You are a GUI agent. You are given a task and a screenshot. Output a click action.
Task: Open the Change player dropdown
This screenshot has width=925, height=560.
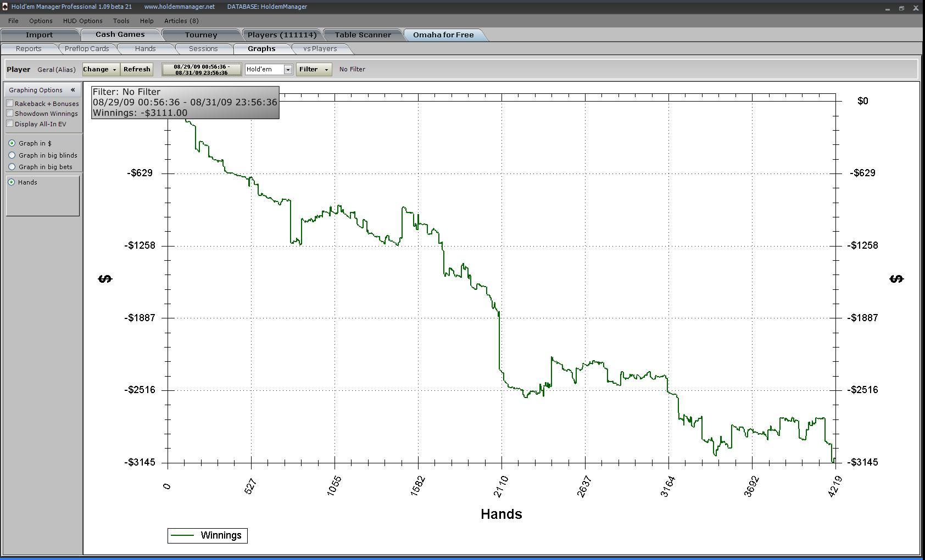(100, 69)
